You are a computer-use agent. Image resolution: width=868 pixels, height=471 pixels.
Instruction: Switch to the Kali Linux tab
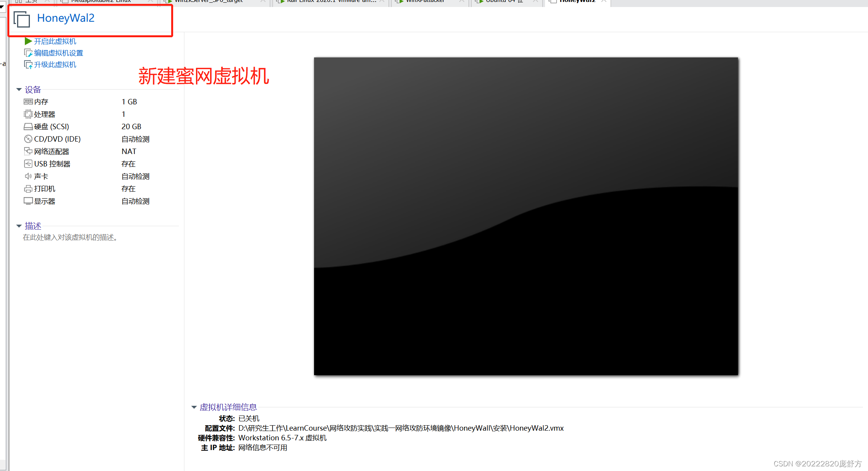pyautogui.click(x=331, y=2)
